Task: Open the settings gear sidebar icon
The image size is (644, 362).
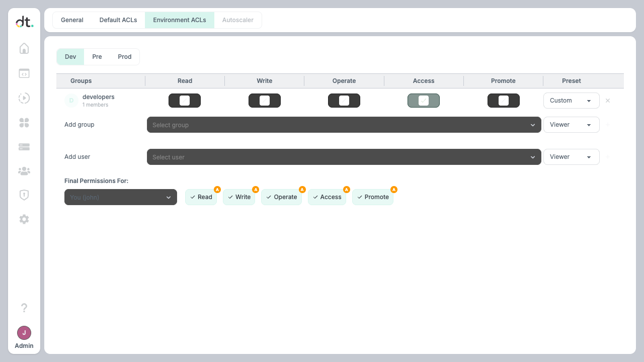Action: pyautogui.click(x=24, y=219)
